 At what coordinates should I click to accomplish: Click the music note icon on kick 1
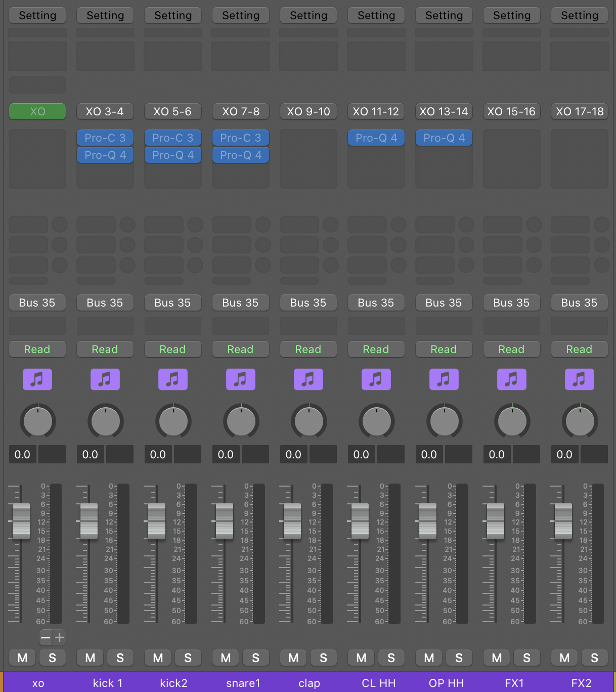(x=105, y=379)
